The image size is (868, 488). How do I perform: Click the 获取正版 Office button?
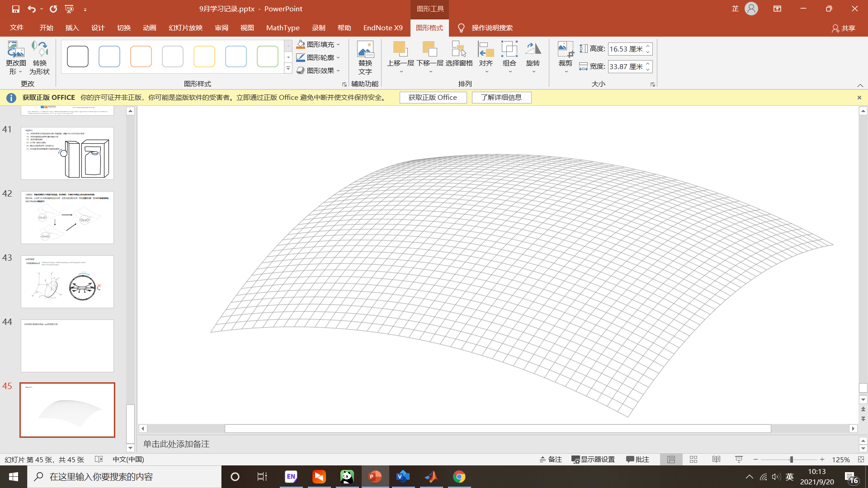click(433, 97)
